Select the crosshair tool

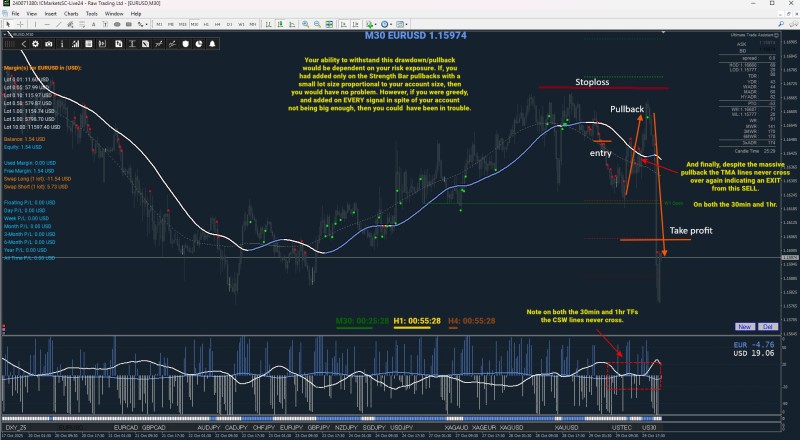20,24
